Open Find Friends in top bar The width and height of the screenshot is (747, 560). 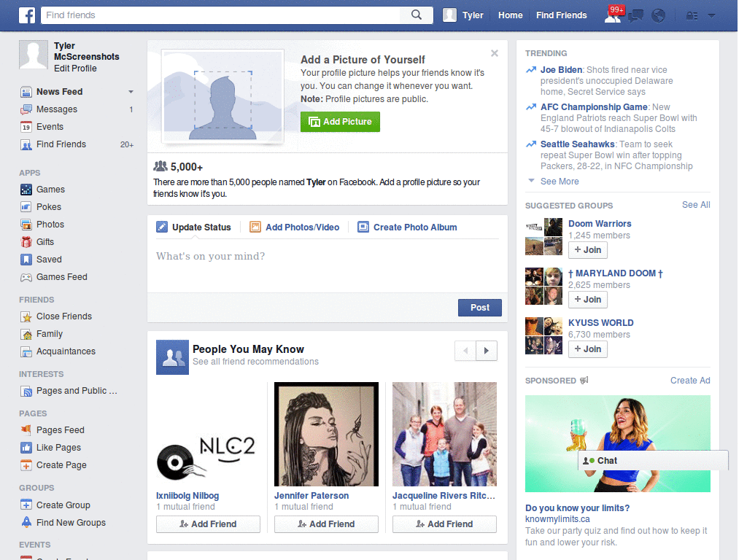(561, 15)
